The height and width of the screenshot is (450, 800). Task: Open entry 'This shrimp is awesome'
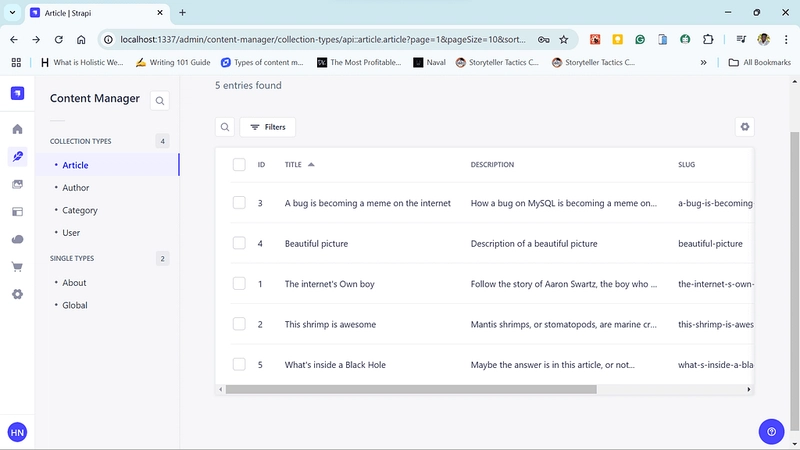(330, 324)
